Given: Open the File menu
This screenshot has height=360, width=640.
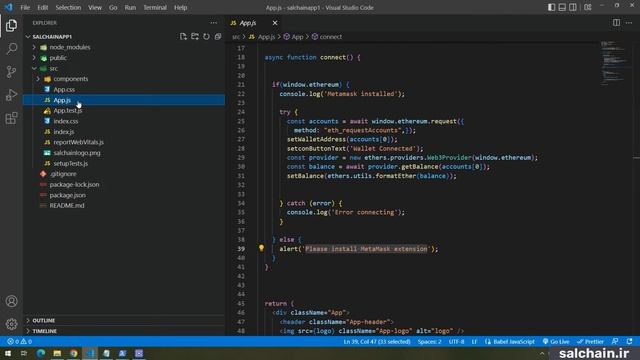Looking at the screenshot, I should point(25,7).
